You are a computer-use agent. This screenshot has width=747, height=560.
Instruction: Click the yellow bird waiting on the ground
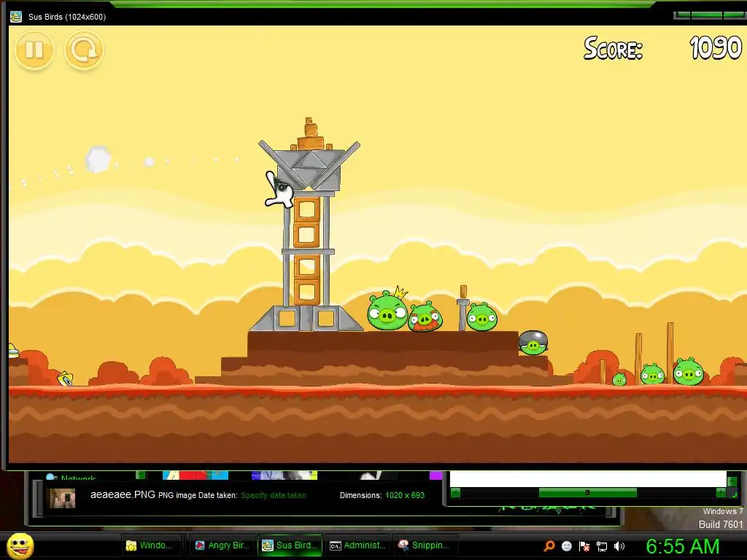(x=65, y=378)
